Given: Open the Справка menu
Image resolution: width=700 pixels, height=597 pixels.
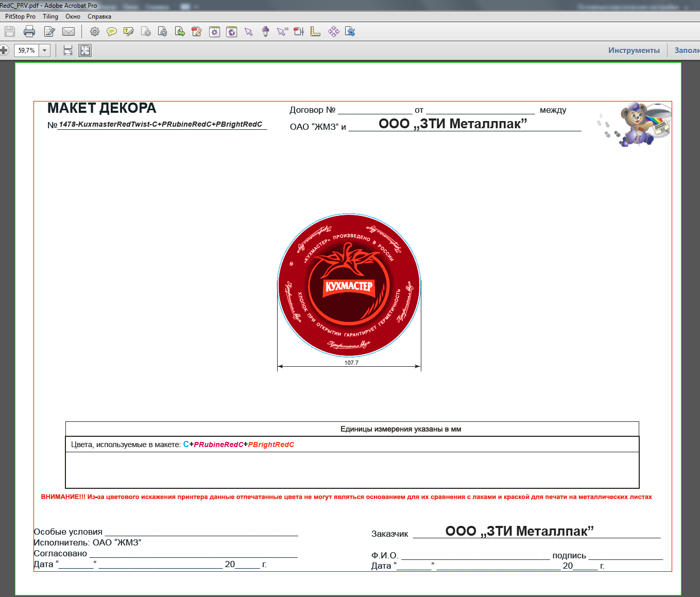Looking at the screenshot, I should pyautogui.click(x=99, y=16).
